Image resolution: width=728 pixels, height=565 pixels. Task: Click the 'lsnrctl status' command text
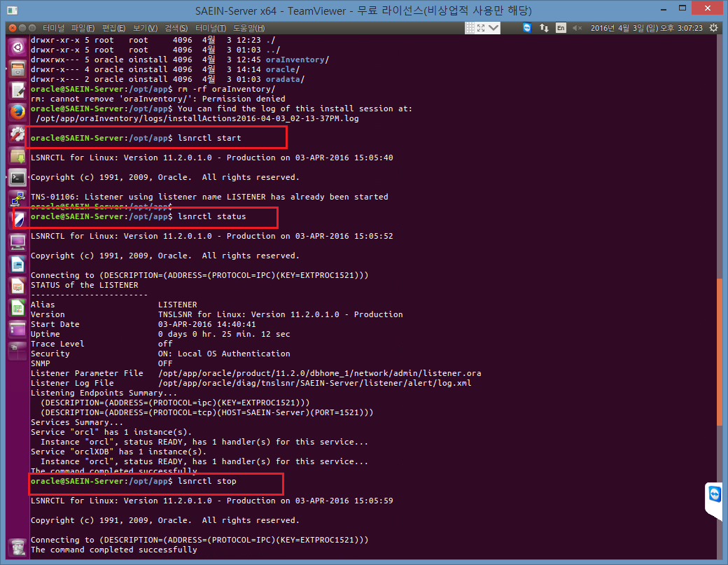coord(212,216)
